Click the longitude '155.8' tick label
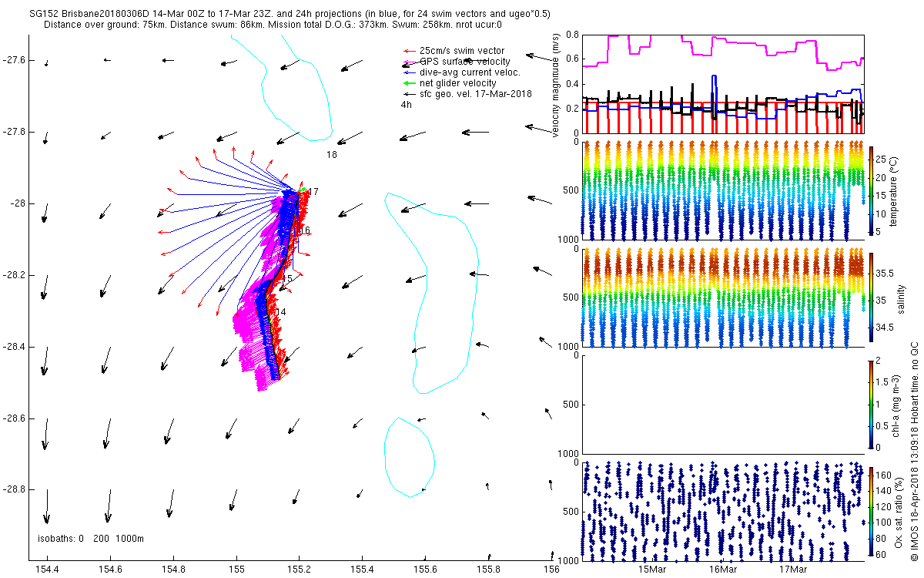Screen dimensions: 924x578 click(488, 569)
